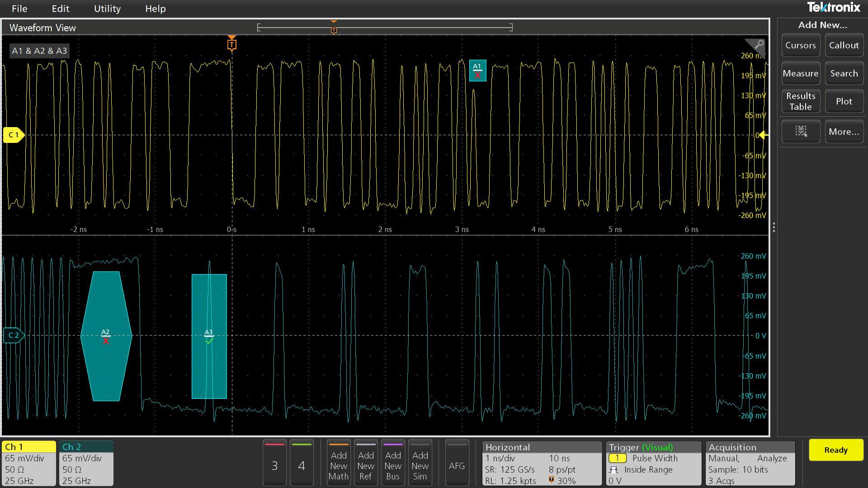This screenshot has height=488, width=868.
Task: Click the Cursors button
Action: point(801,45)
